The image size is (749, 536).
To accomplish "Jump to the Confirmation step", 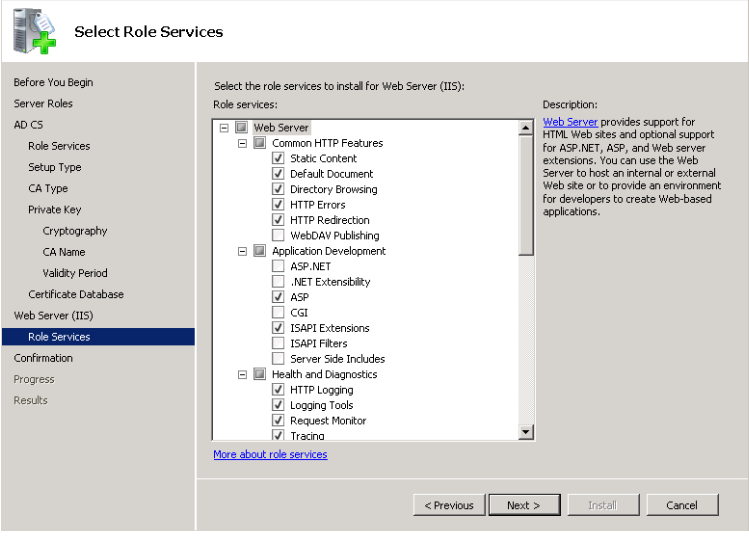I will point(43,358).
